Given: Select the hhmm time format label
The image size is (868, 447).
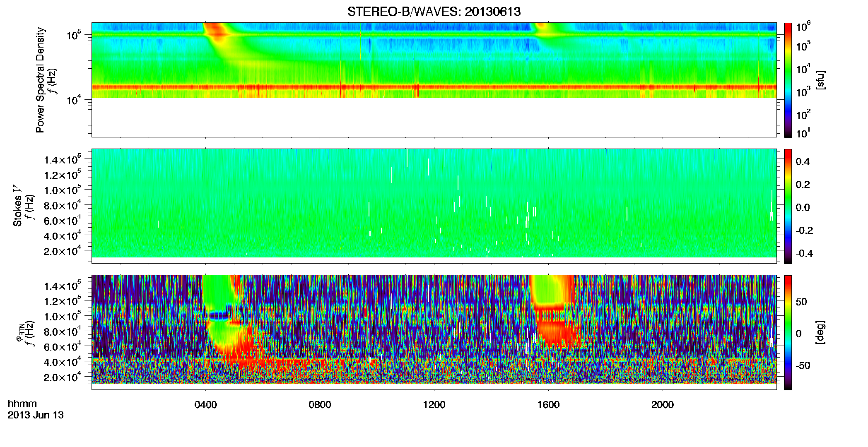Looking at the screenshot, I should (x=22, y=404).
